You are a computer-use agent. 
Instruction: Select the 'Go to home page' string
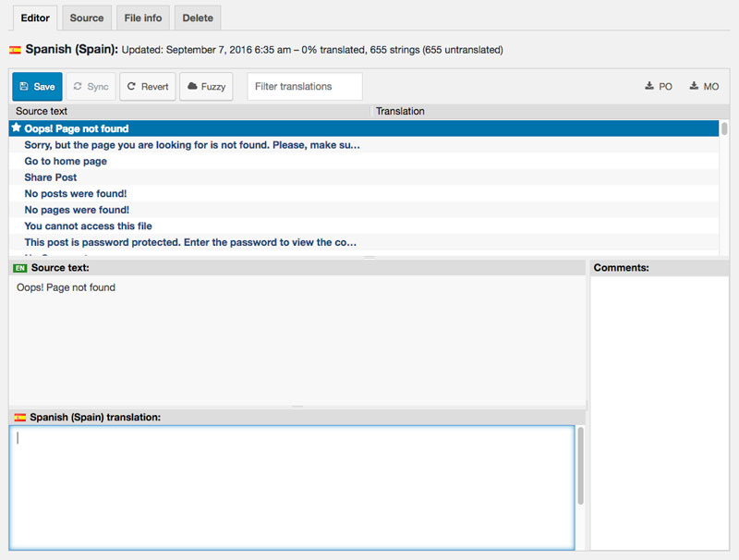tap(66, 162)
